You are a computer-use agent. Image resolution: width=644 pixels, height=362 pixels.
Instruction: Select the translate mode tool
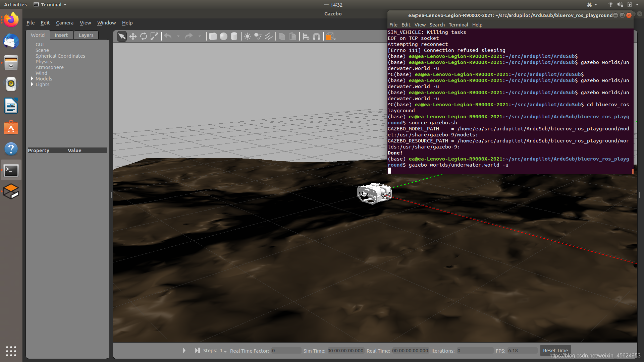click(x=133, y=37)
